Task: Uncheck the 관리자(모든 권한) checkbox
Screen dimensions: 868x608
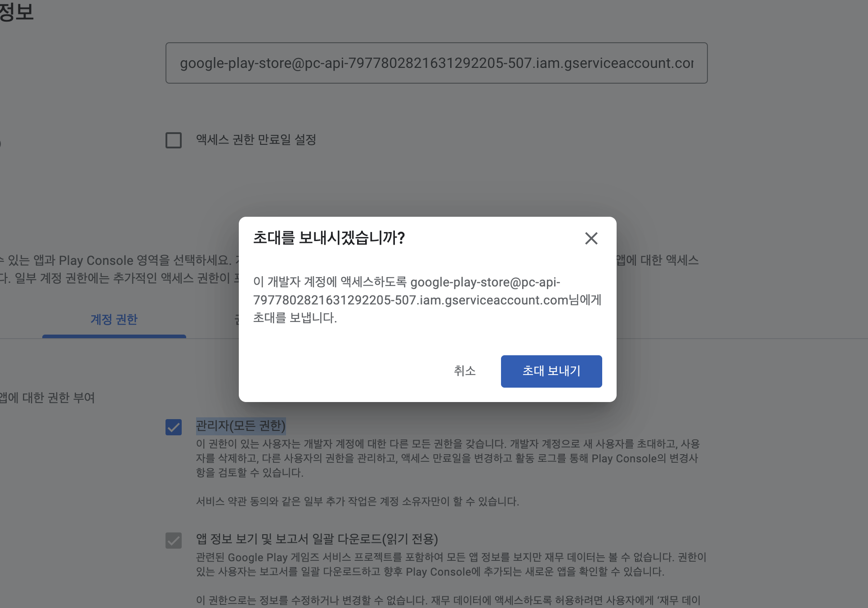Action: (174, 427)
